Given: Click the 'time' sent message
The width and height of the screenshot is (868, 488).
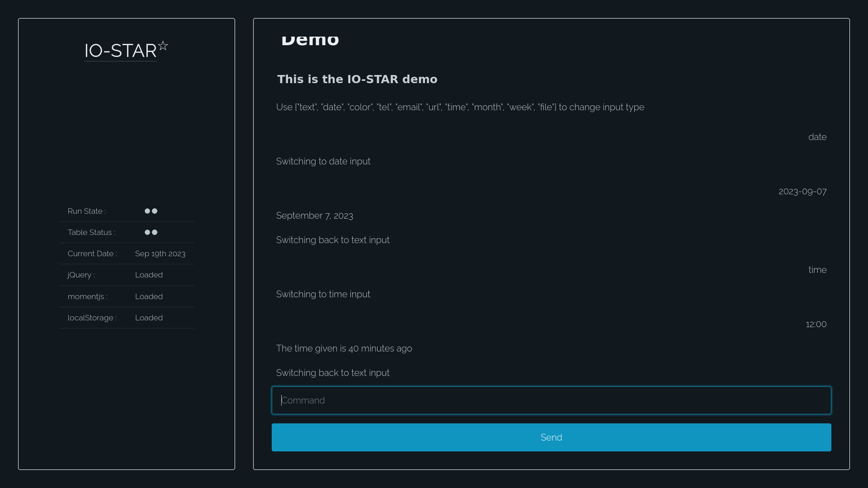Looking at the screenshot, I should pyautogui.click(x=817, y=269).
